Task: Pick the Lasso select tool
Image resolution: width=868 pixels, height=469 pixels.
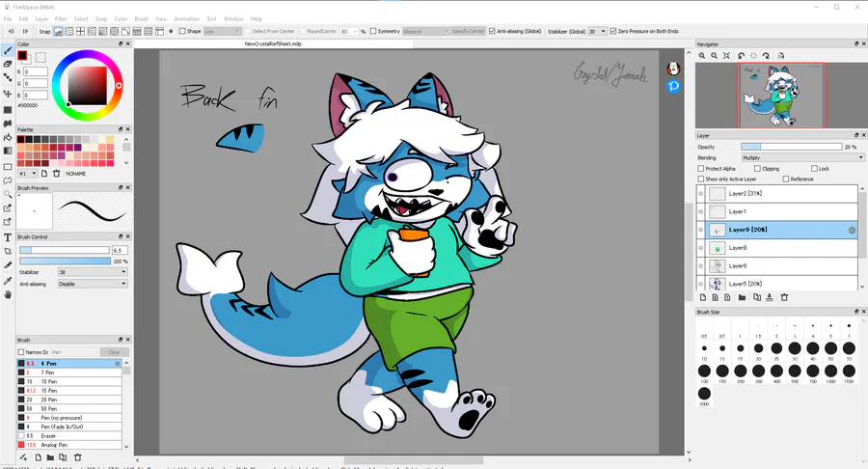Action: pyautogui.click(x=8, y=180)
